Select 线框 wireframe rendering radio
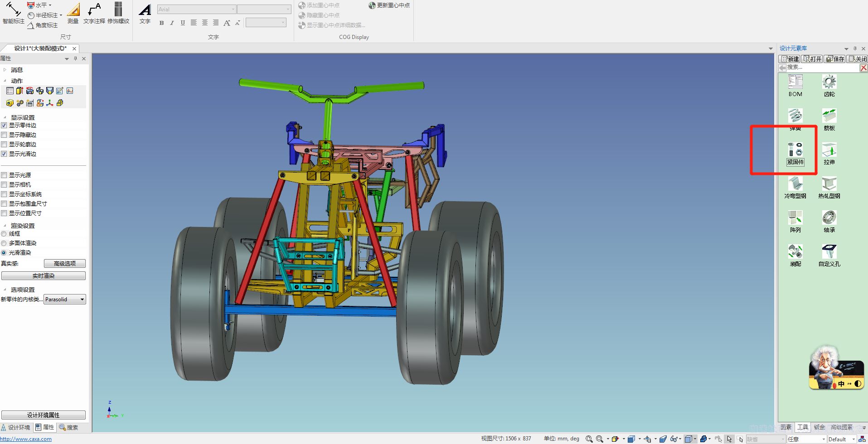 [x=4, y=234]
